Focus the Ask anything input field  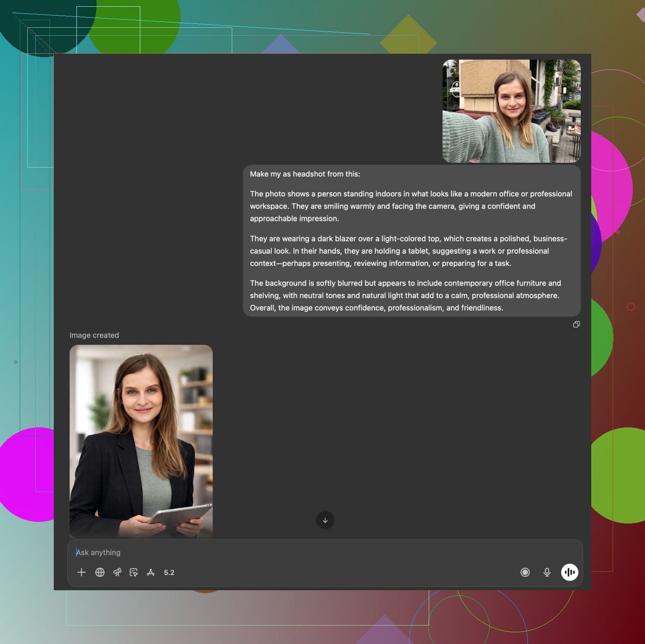pos(294,552)
